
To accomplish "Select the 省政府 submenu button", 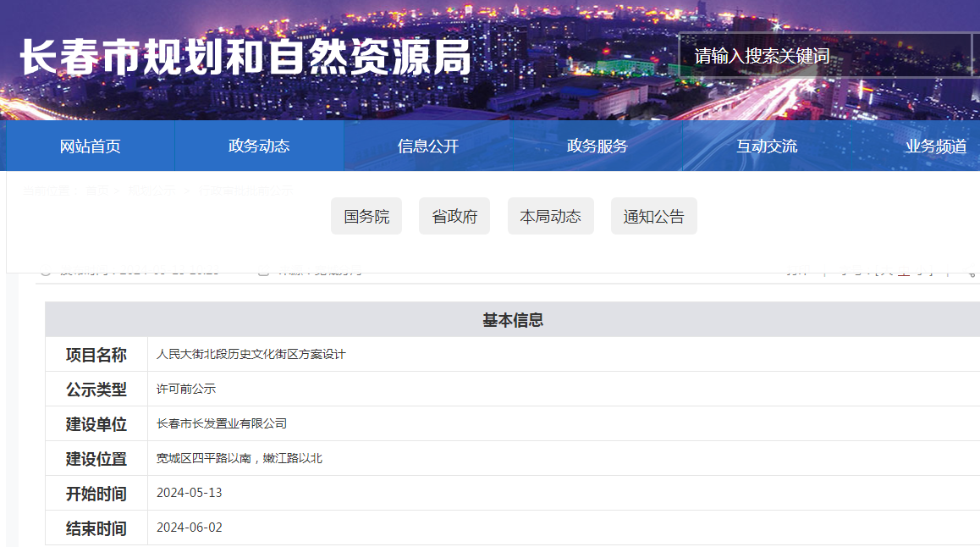I will click(x=454, y=217).
